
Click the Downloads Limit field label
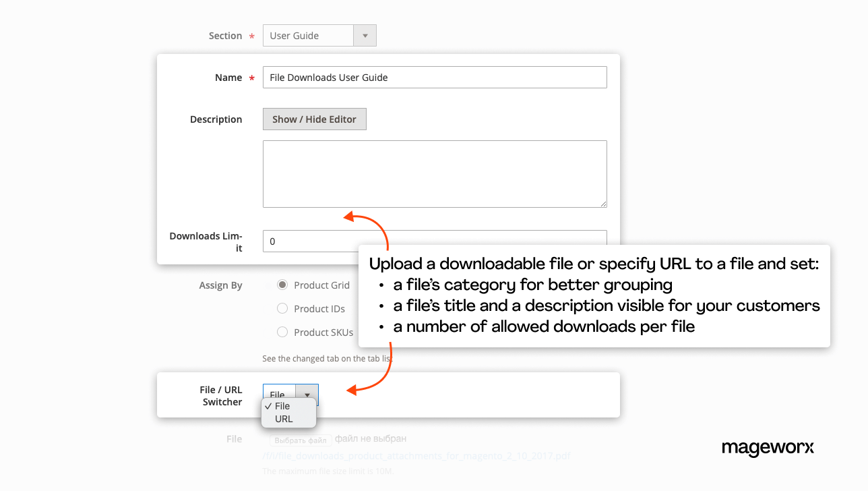206,241
